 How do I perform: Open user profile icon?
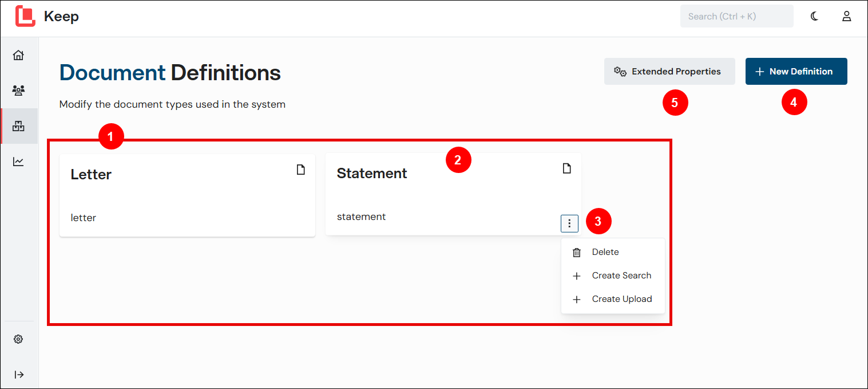pos(847,16)
